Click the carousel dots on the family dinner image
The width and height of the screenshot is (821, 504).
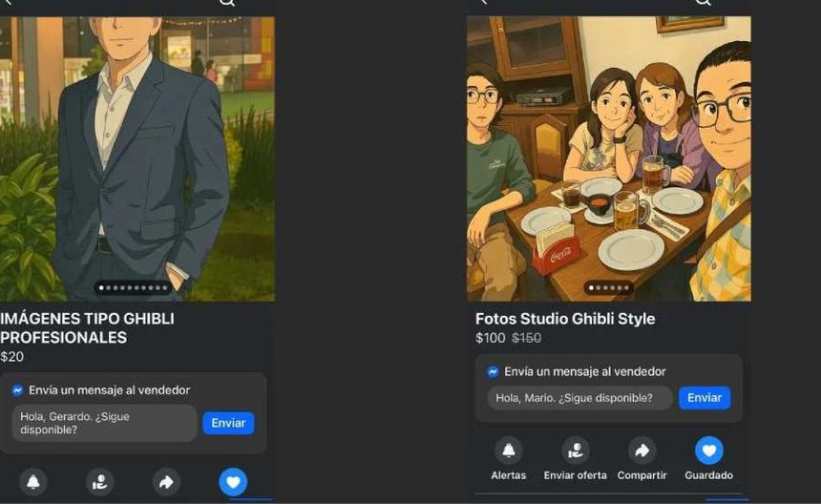[609, 287]
